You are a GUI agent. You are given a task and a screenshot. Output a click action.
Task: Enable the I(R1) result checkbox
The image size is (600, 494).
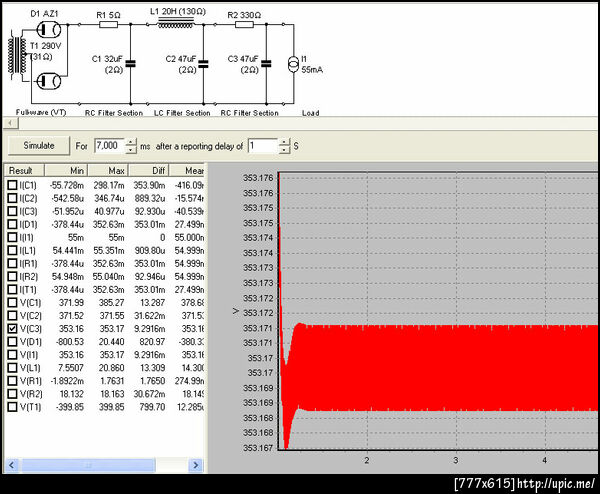tap(13, 263)
